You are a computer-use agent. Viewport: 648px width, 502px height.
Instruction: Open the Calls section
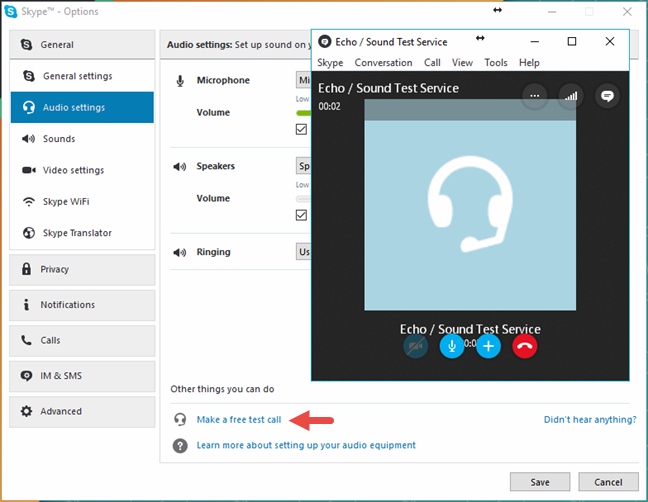(82, 340)
